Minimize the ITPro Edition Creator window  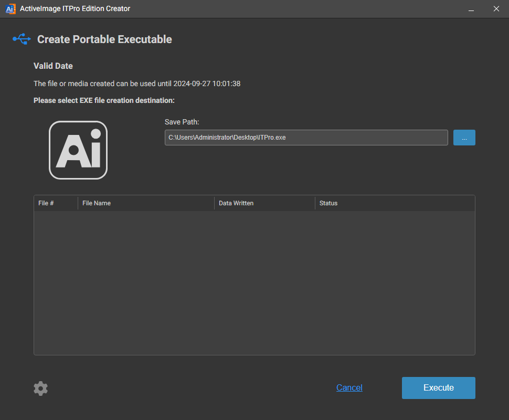click(471, 9)
